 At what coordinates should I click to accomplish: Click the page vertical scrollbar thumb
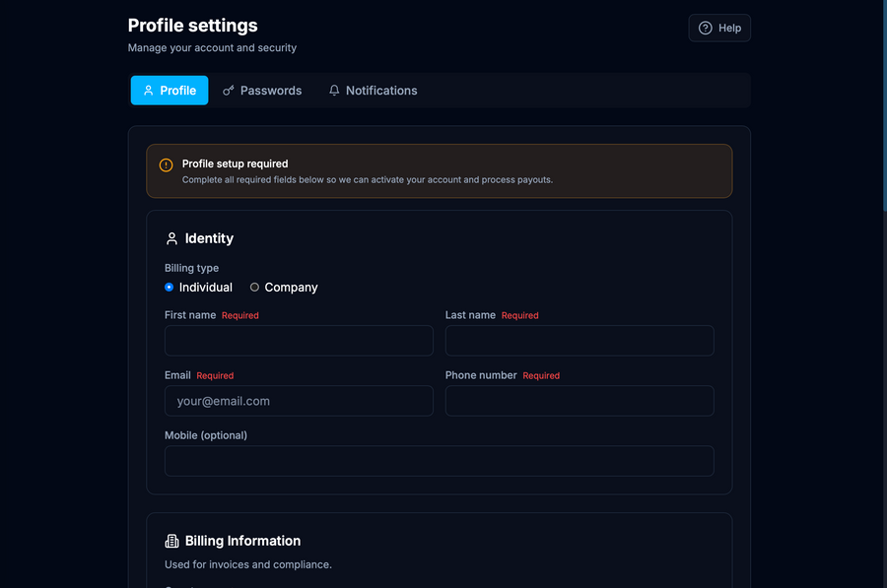pos(885,105)
